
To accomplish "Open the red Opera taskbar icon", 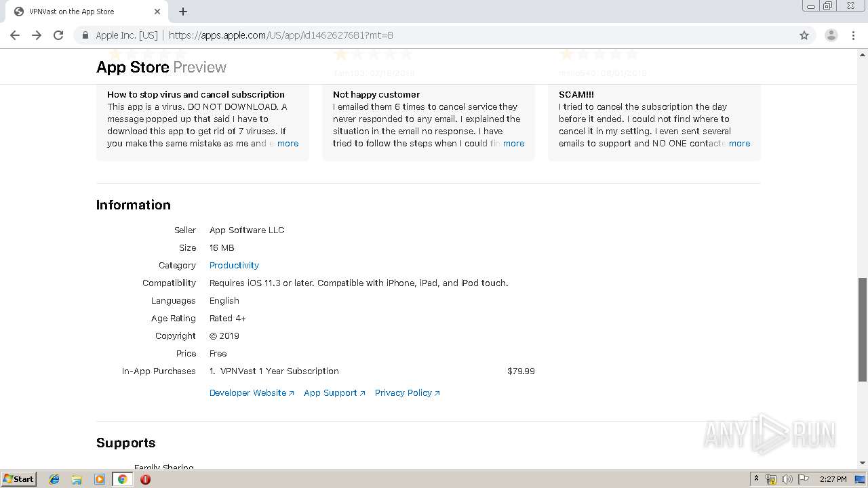I will [x=145, y=479].
